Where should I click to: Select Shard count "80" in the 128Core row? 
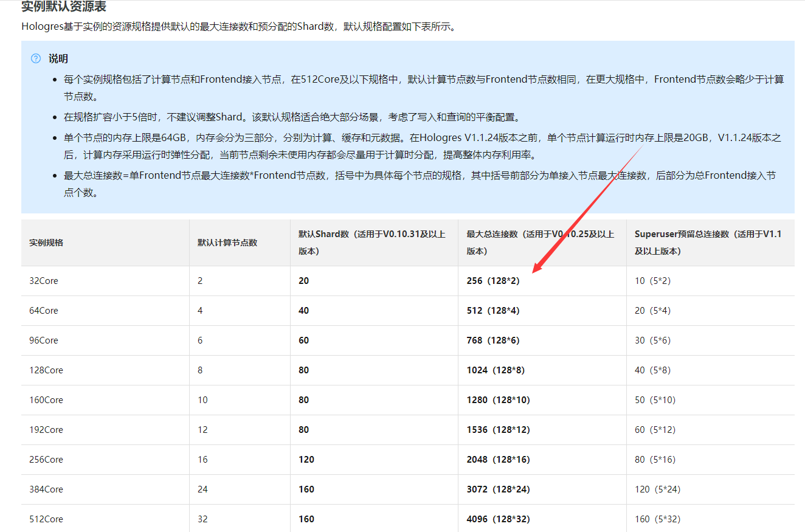point(303,370)
